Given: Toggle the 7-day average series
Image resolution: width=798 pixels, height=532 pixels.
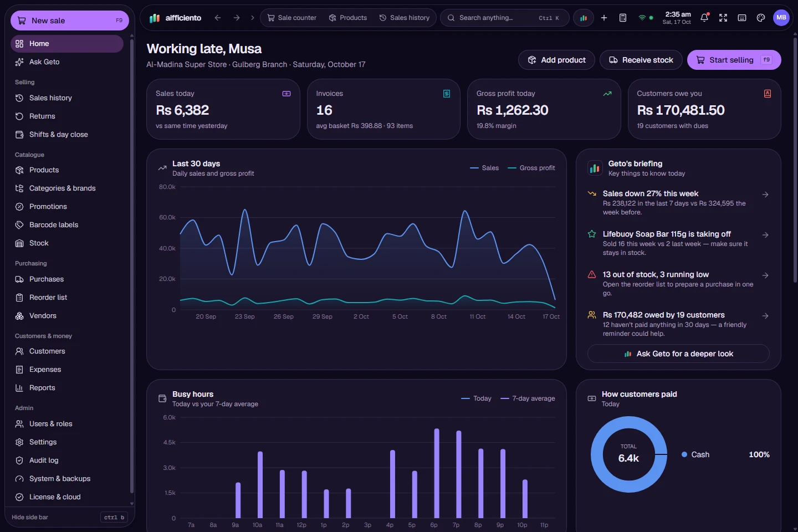Looking at the screenshot, I should 528,398.
